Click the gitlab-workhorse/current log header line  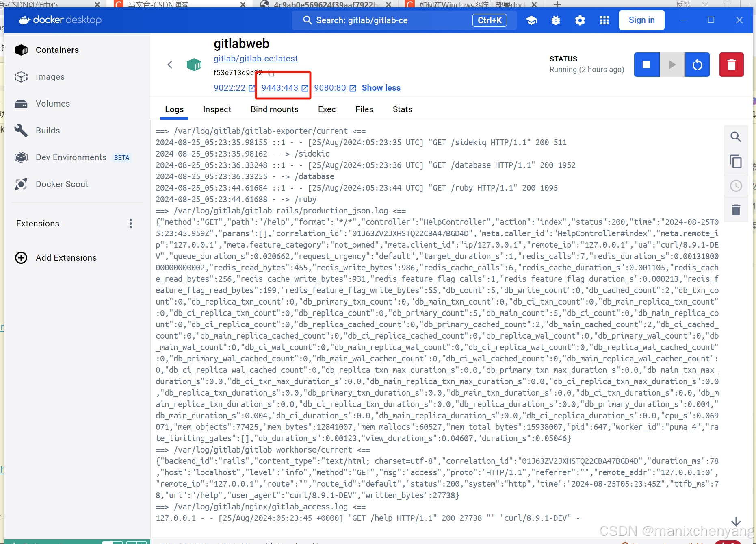coord(263,450)
